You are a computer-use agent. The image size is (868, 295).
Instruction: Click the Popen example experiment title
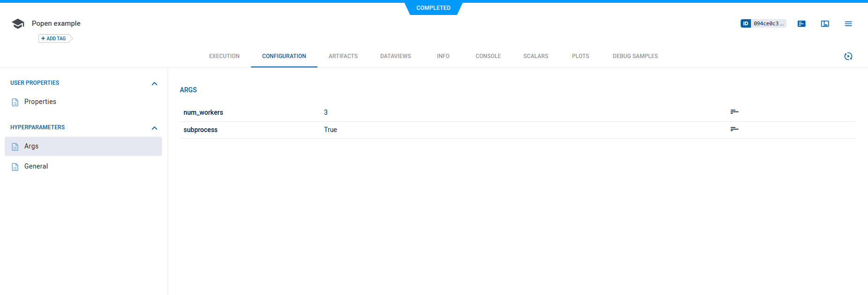(56, 23)
